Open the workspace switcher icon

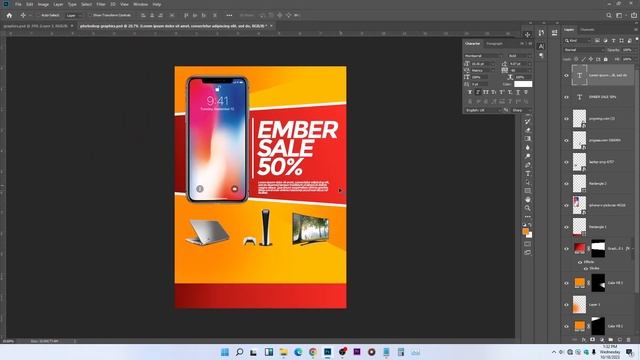[x=619, y=16]
